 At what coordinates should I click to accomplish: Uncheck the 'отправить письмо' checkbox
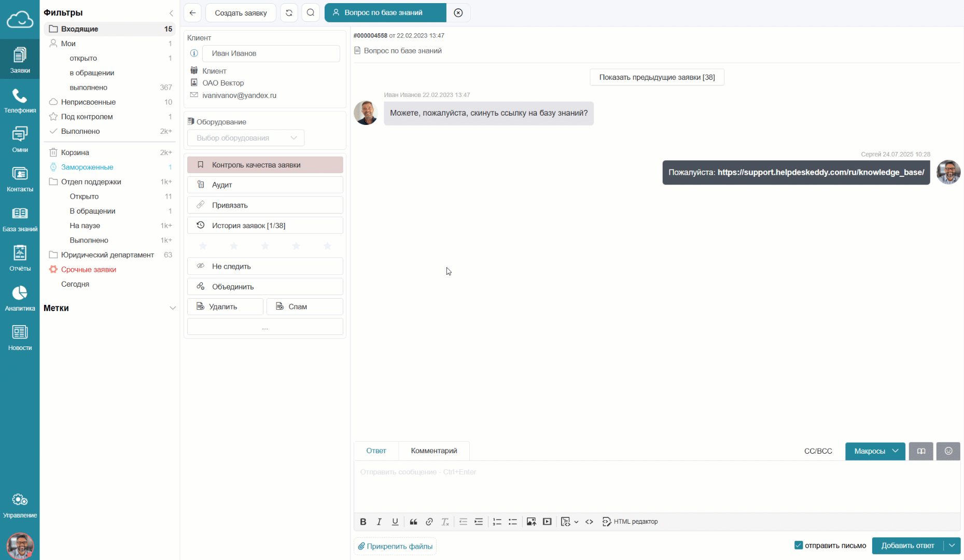(799, 545)
